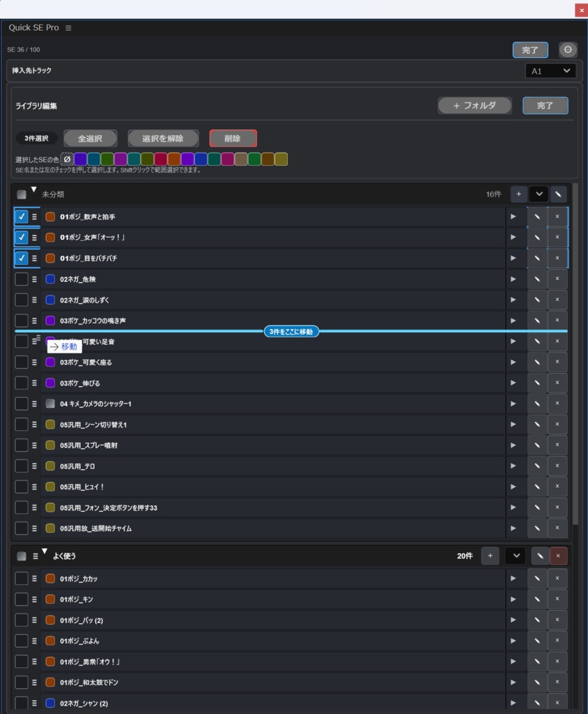Screen dimensions: 588x714
Task: Click the ライブラリ編集 完了 button
Action: pyautogui.click(x=546, y=106)
